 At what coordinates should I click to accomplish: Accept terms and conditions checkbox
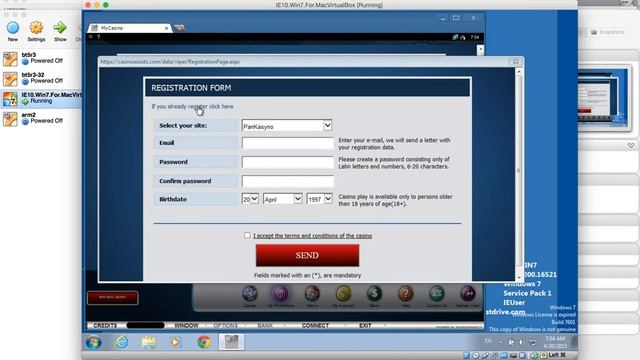click(x=247, y=236)
